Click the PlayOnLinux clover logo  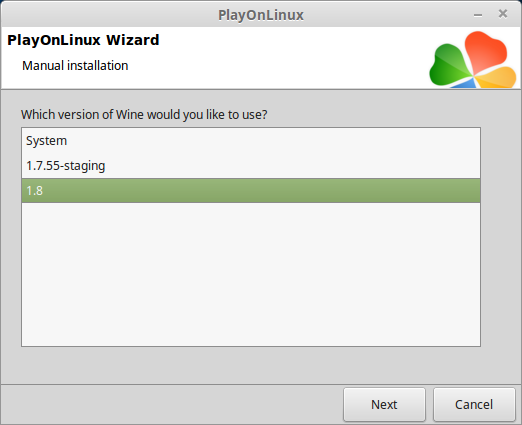(473, 59)
